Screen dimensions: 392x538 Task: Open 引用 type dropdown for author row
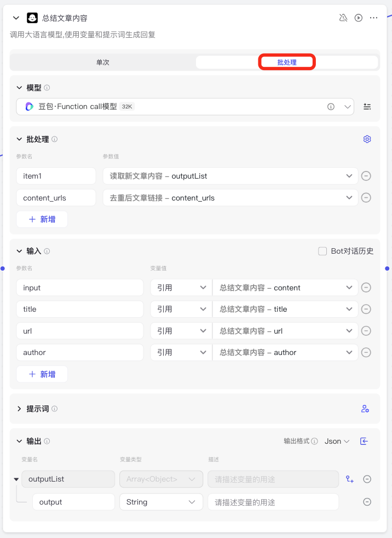point(181,352)
